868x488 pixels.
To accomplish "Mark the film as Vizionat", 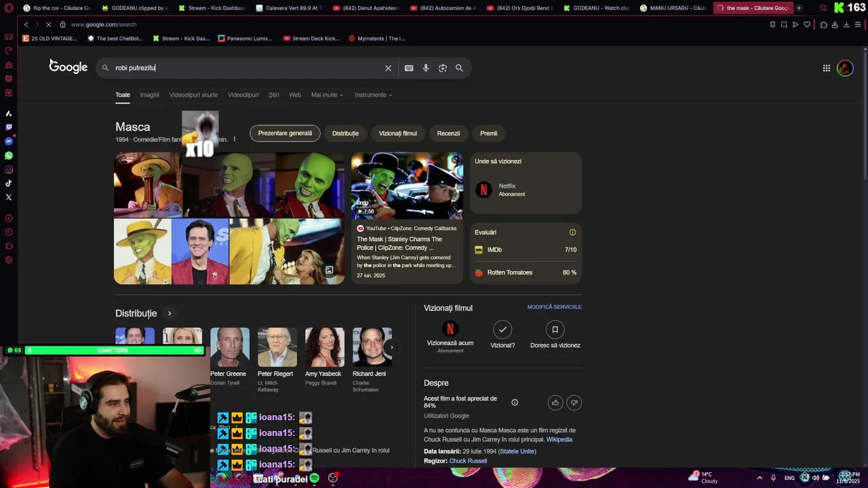I will [x=502, y=335].
